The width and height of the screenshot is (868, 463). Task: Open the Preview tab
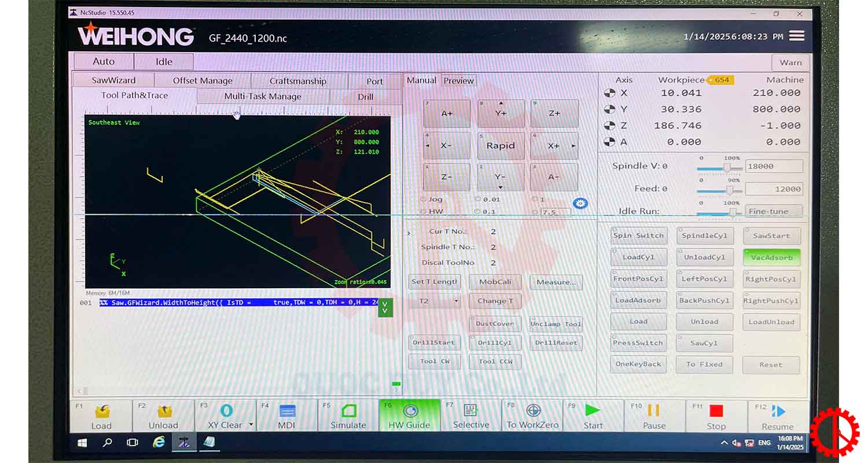(459, 81)
